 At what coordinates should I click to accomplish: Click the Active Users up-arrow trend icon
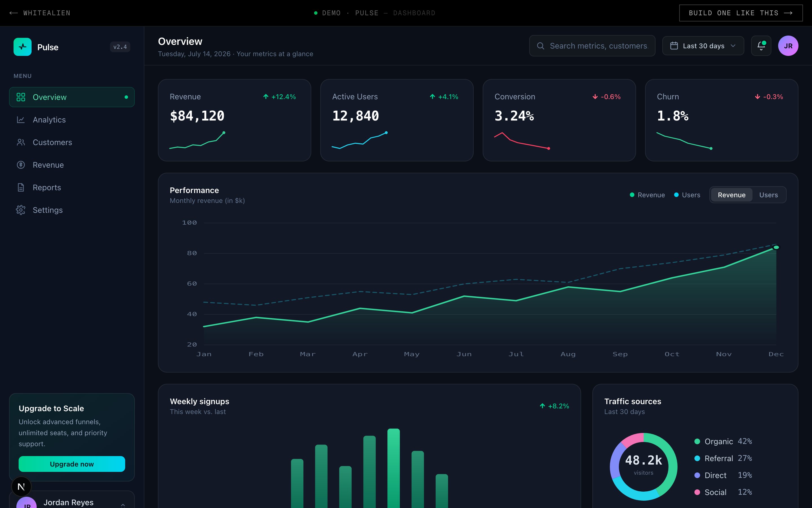coord(433,97)
